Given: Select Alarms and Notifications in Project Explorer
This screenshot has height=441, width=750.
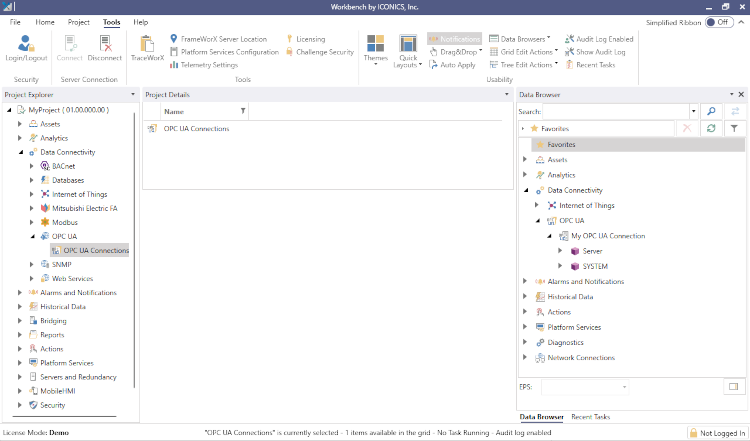Looking at the screenshot, I should pos(78,292).
